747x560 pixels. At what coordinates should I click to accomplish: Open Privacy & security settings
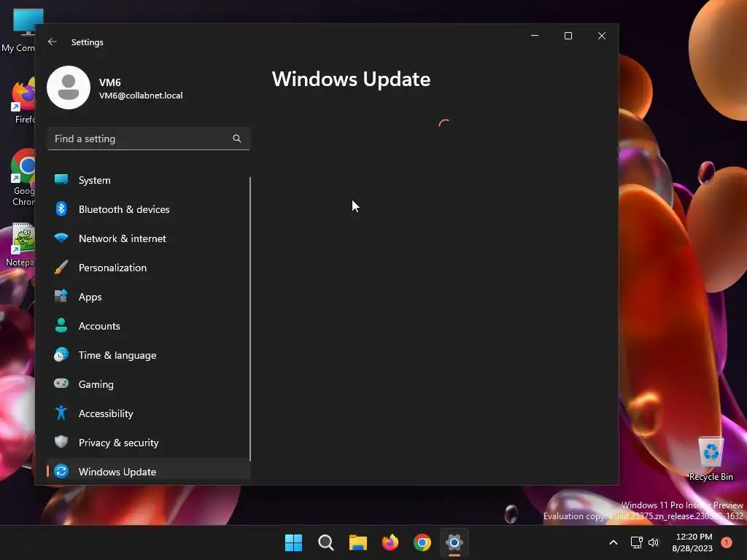(149, 443)
